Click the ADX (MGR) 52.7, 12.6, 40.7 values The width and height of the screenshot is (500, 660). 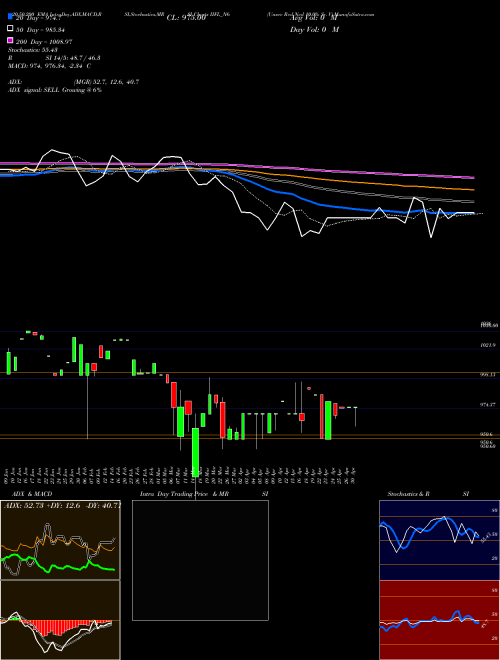pyautogui.click(x=106, y=82)
